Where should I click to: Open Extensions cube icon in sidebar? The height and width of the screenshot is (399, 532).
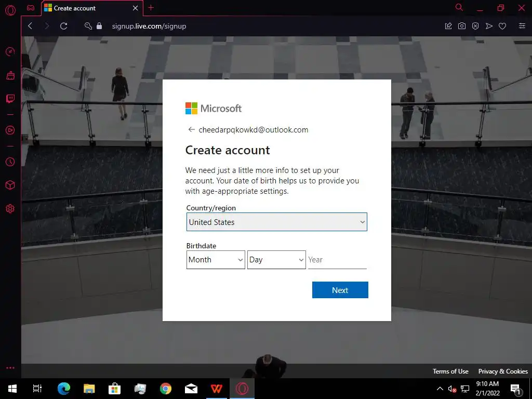(x=10, y=185)
